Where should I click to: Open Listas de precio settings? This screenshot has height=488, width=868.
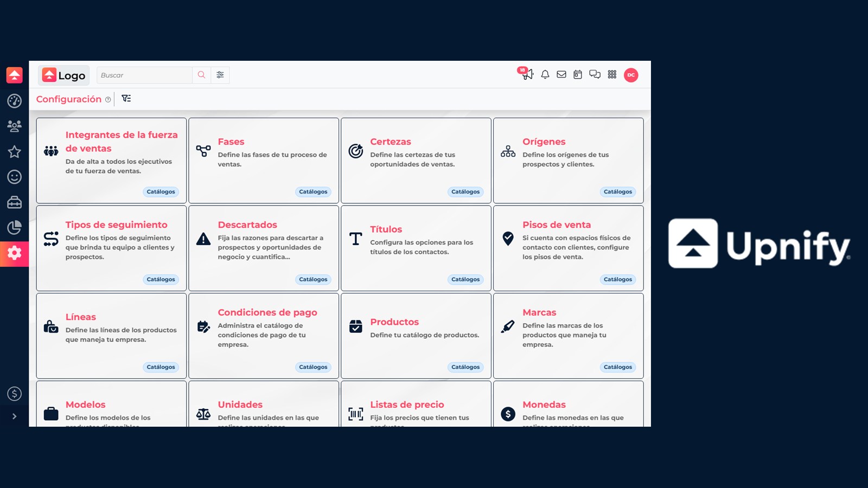click(416, 404)
